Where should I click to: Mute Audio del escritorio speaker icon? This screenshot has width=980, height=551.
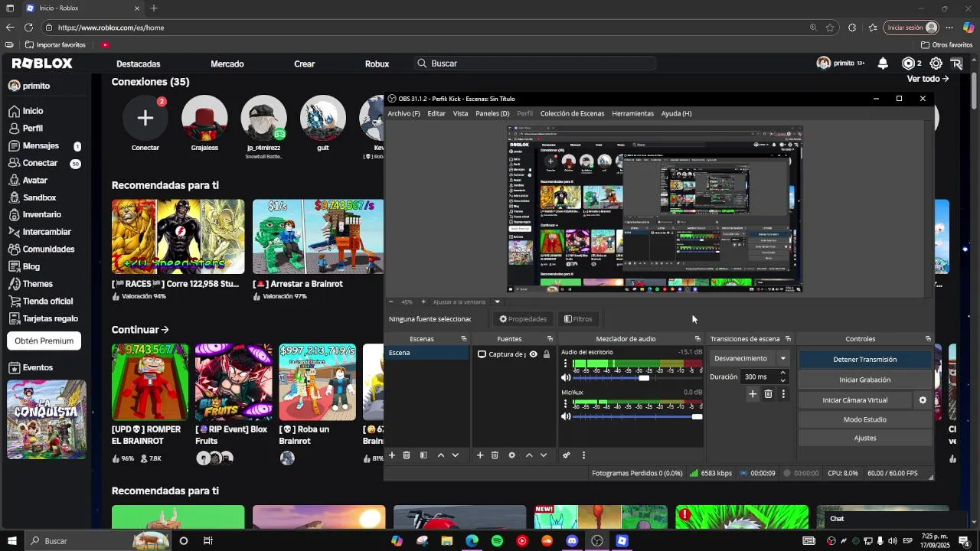[567, 378]
